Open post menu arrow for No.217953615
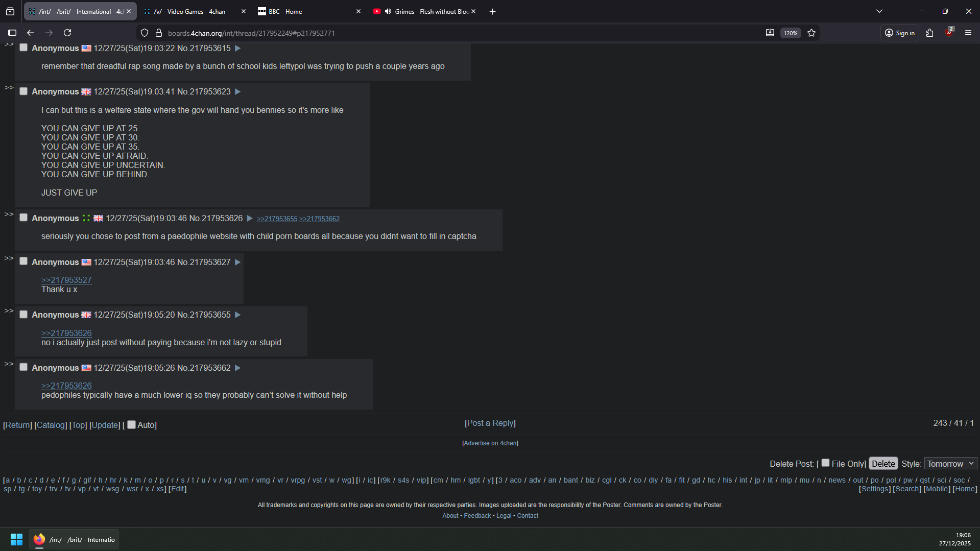 (237, 48)
